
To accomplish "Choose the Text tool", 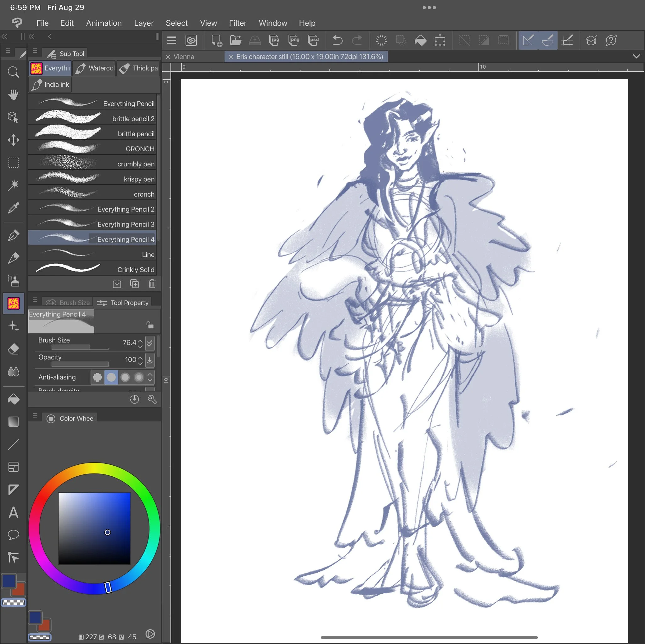I will [x=13, y=512].
